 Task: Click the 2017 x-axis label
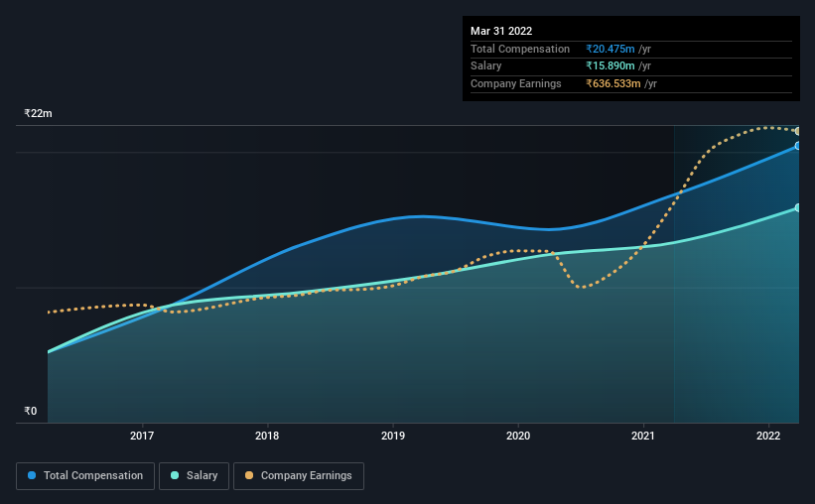tap(142, 436)
